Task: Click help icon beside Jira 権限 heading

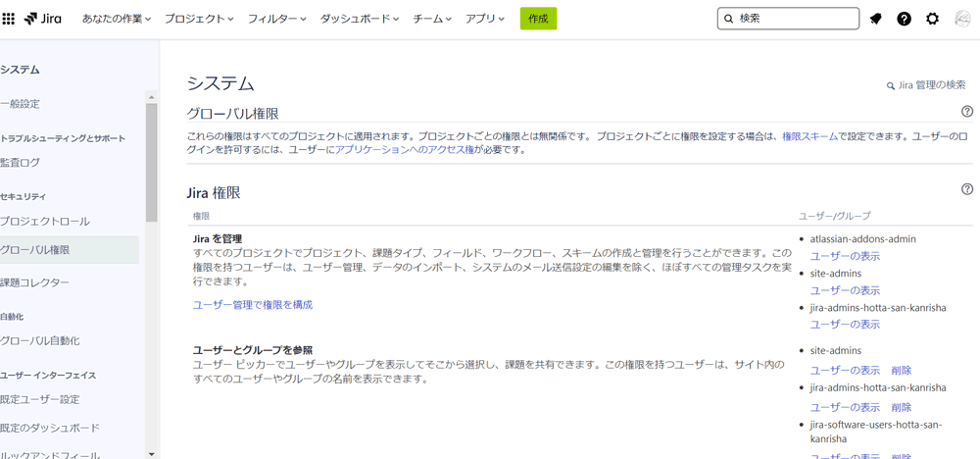Action: pos(967,189)
